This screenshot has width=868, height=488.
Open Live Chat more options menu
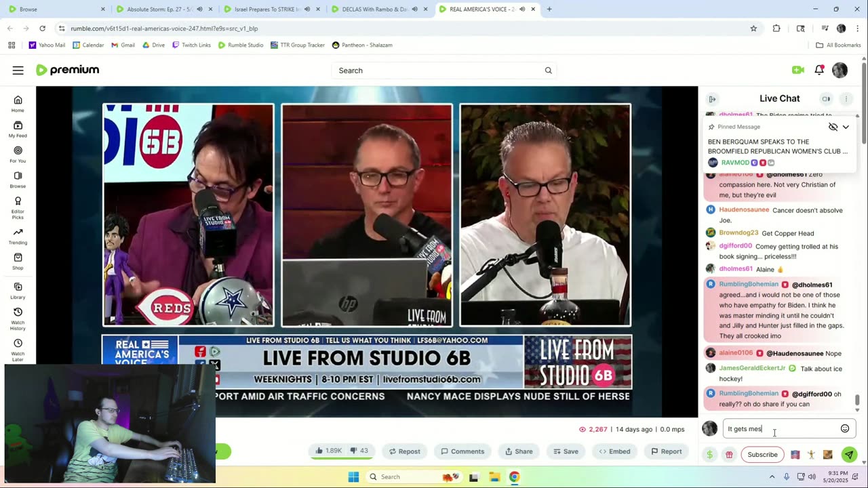pos(846,99)
